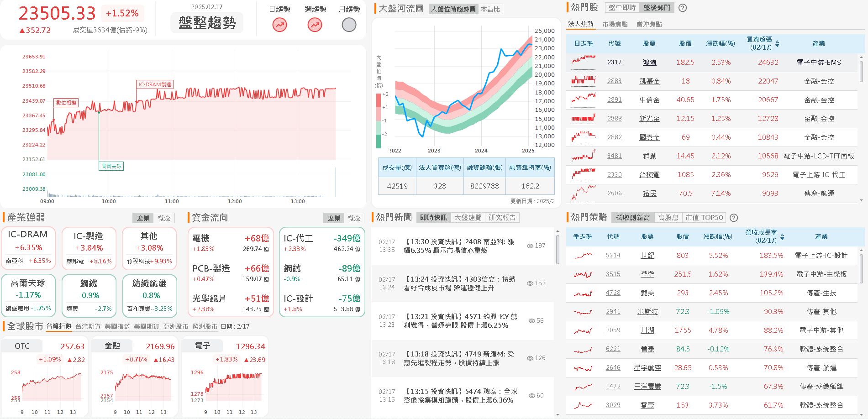The image size is (868, 419).
Task: Switch 熱門股 to 盤後熱門
Action: (x=657, y=8)
